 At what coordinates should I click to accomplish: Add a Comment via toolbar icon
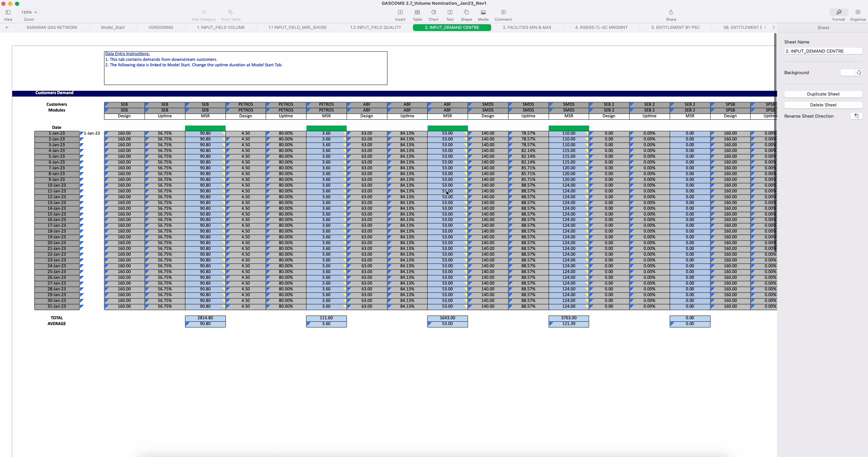click(503, 12)
